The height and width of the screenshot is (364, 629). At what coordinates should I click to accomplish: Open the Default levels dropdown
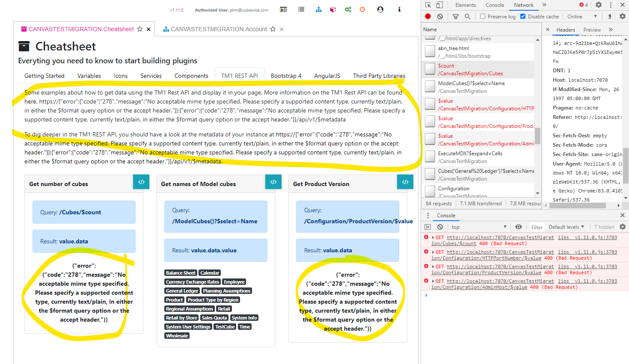[x=566, y=227]
